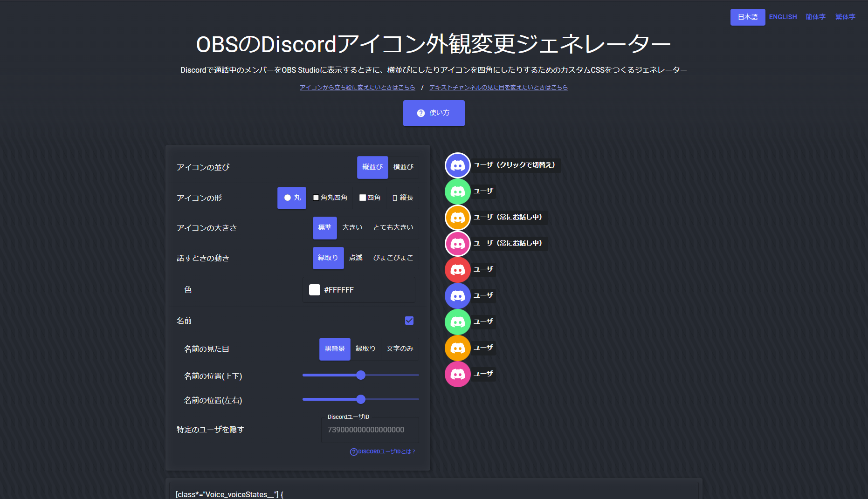Open DISCORDユーザIDとは？ help link

click(383, 452)
